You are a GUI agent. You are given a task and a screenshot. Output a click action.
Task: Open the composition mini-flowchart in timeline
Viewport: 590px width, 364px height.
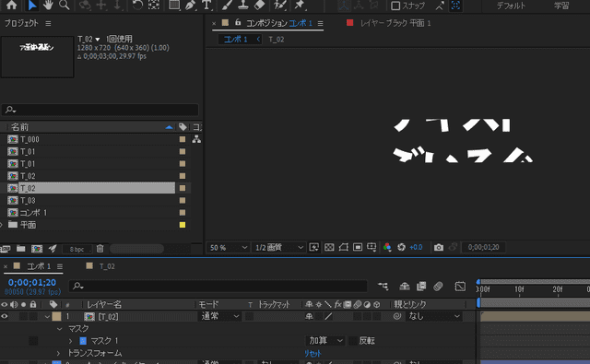coord(383,287)
